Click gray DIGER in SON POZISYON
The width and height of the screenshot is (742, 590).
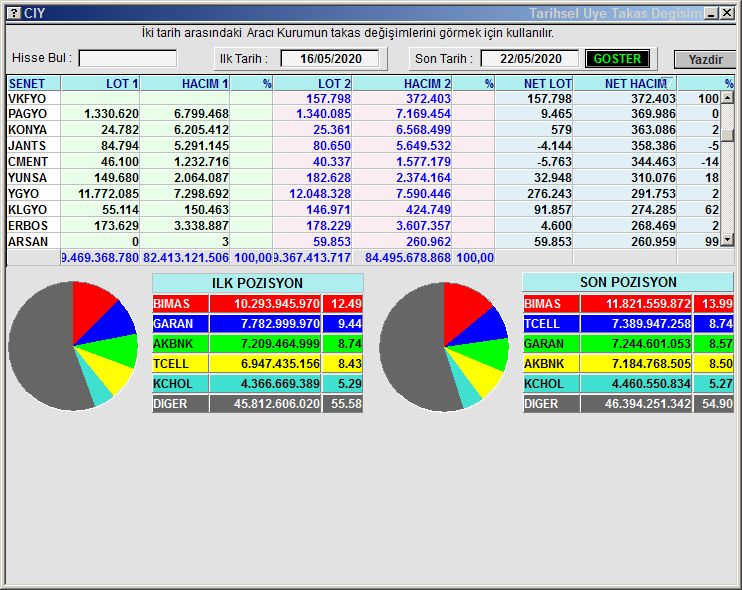pos(551,404)
